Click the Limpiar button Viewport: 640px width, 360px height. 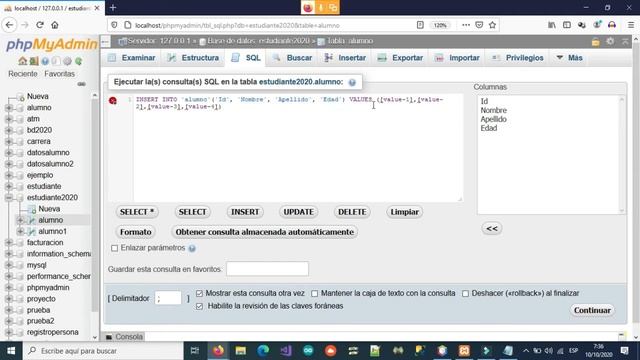pos(404,212)
